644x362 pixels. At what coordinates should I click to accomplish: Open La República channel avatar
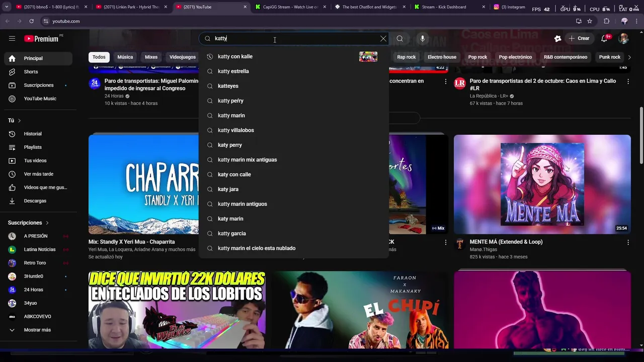pyautogui.click(x=460, y=83)
